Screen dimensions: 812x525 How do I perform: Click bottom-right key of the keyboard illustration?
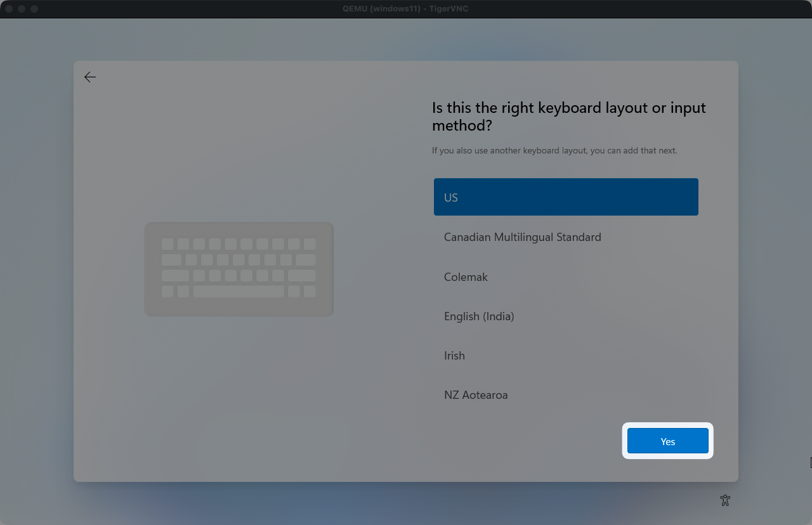310,292
